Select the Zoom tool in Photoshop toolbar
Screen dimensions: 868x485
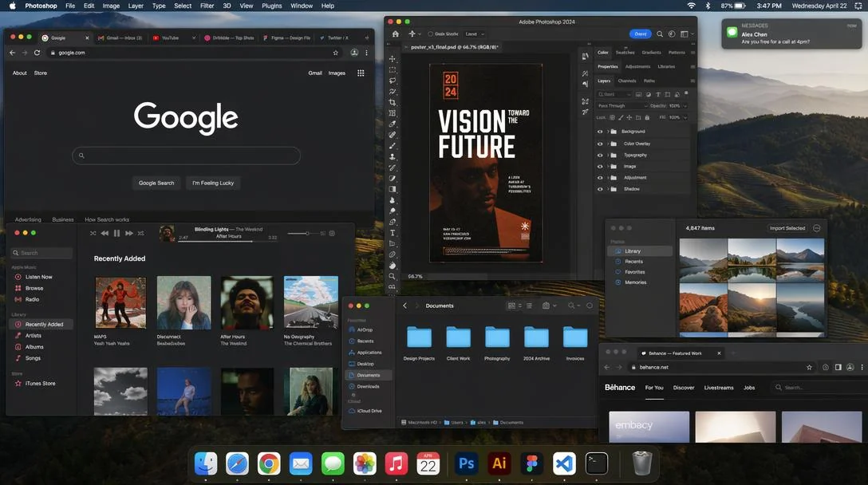coord(393,276)
